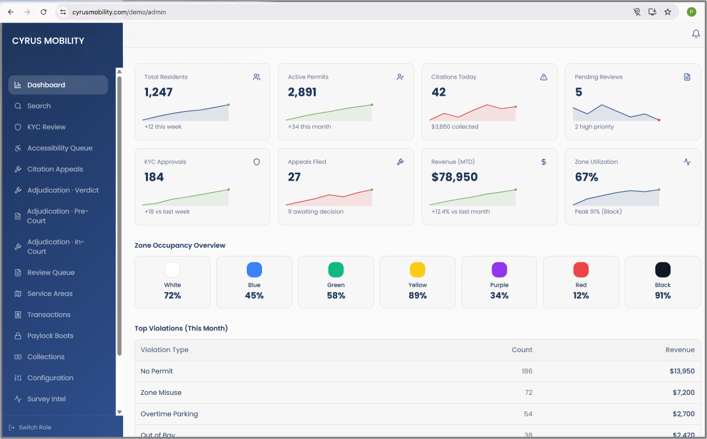Click the sidebar scrollbar down arrow
The image size is (707, 439).
pos(119,412)
